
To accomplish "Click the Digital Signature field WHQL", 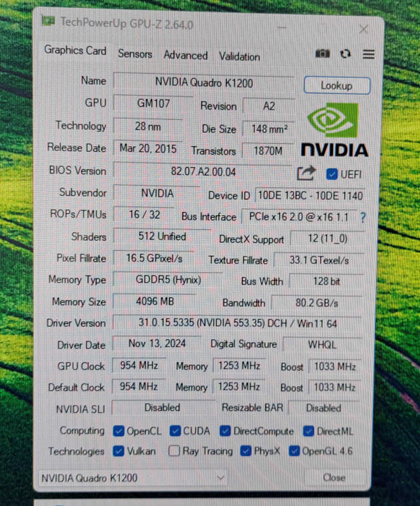I will point(322,345).
